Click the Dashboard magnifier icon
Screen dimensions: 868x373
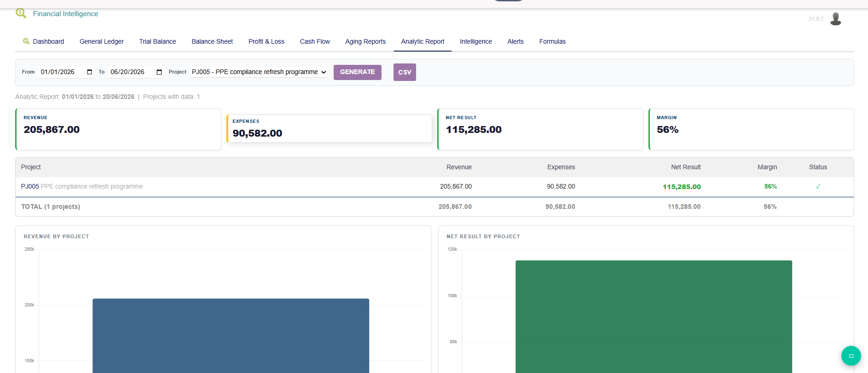(x=26, y=41)
